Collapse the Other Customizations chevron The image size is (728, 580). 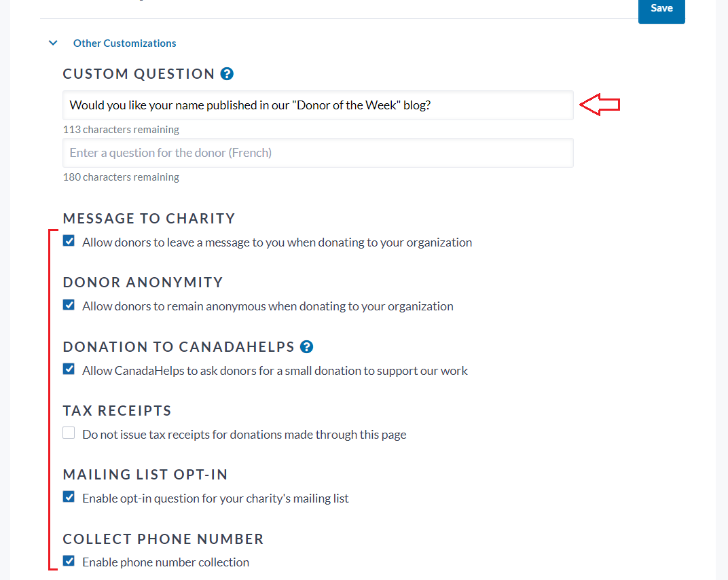(53, 43)
